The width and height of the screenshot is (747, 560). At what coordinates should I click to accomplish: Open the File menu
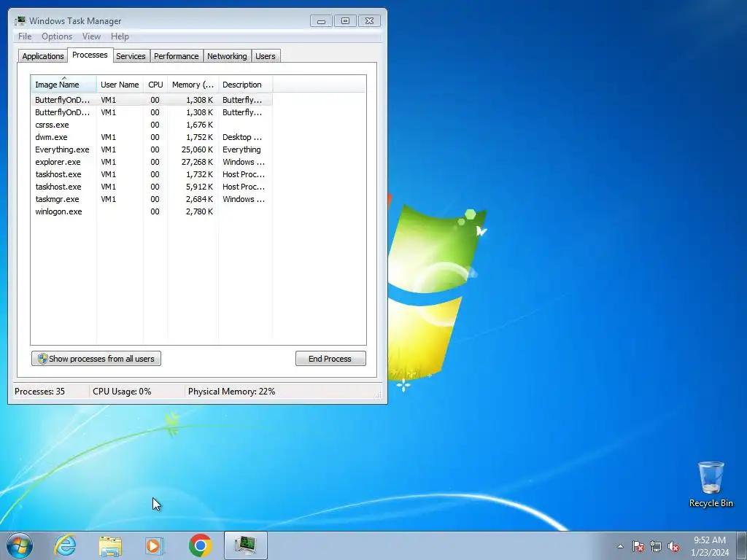click(25, 36)
